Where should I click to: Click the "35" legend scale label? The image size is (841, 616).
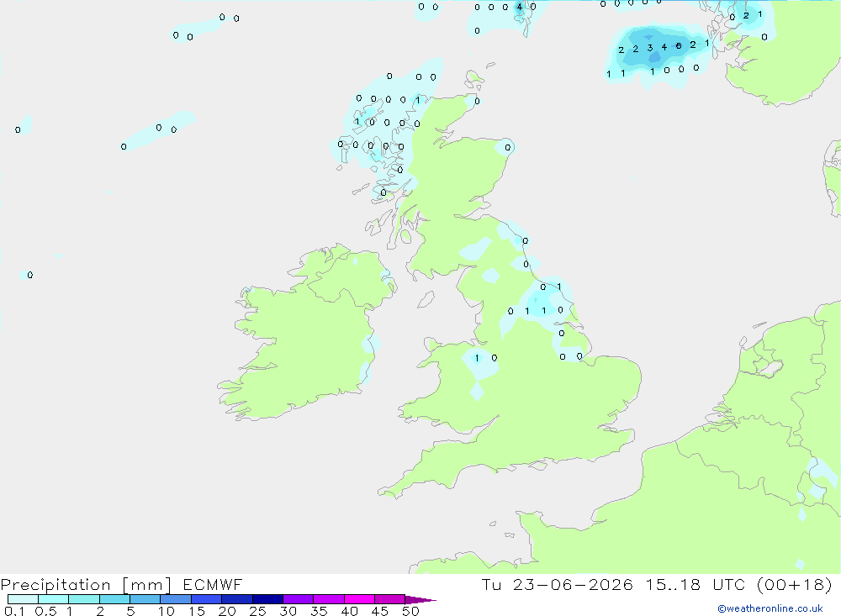click(x=319, y=611)
